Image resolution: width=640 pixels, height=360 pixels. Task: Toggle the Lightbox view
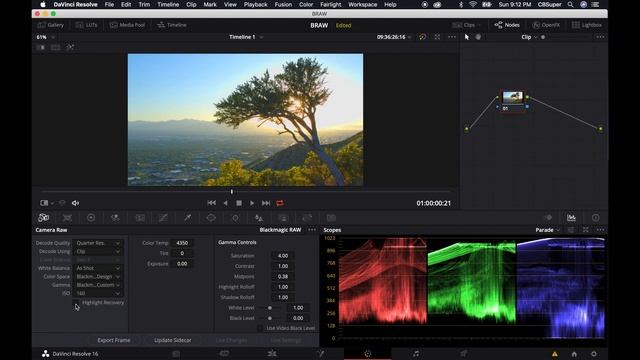coord(587,25)
